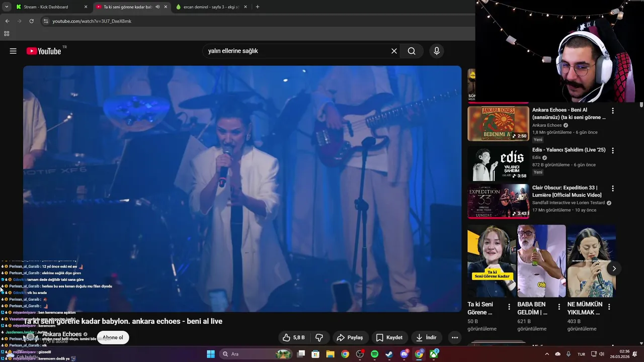Clear the YouTube search field text
644x362 pixels.
click(x=394, y=51)
